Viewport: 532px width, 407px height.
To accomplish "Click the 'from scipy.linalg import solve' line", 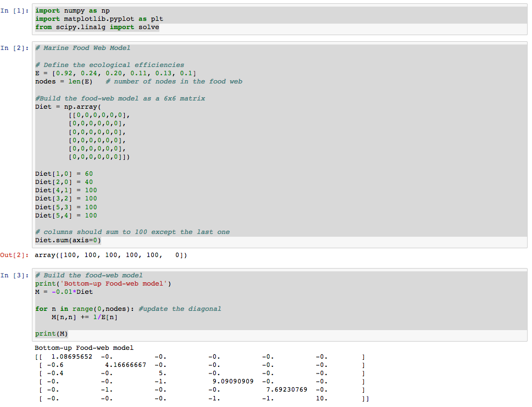I will (97, 27).
